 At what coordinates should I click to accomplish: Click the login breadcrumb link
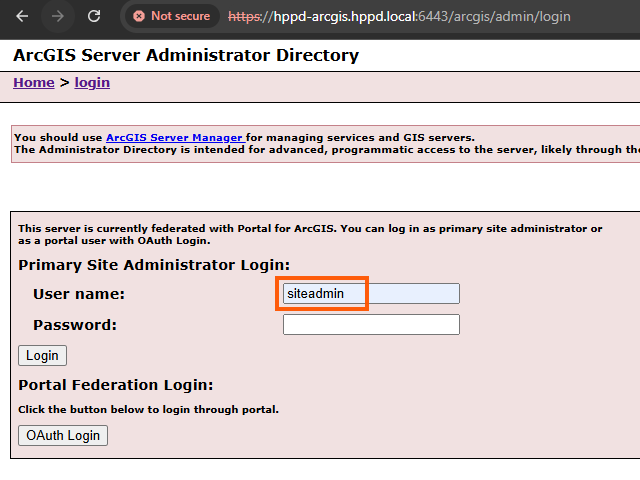[92, 82]
